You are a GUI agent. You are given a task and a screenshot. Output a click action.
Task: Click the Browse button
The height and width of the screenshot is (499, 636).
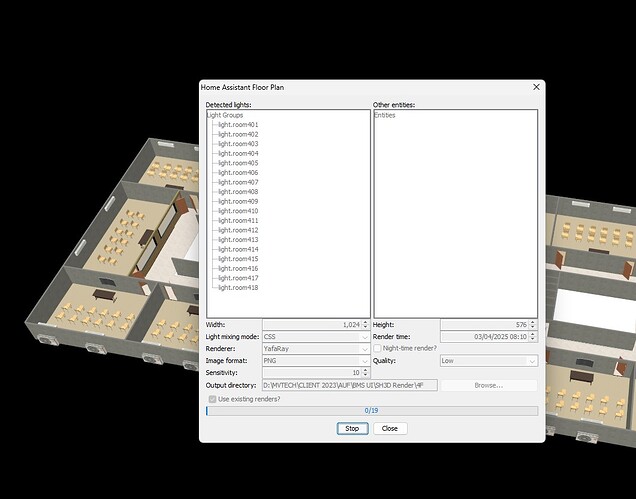point(489,385)
